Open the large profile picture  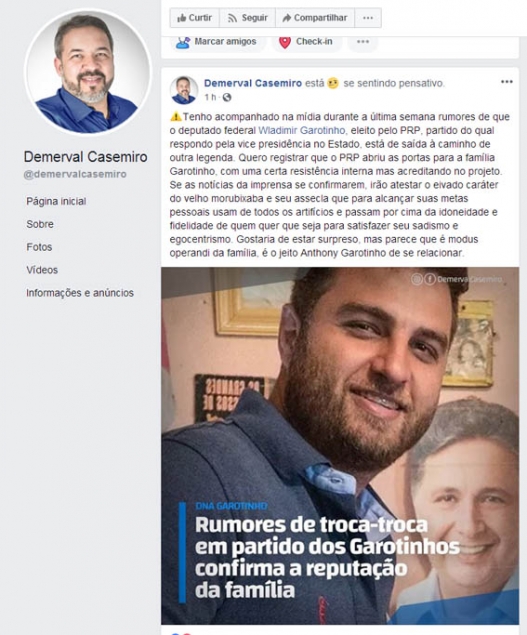click(x=87, y=72)
